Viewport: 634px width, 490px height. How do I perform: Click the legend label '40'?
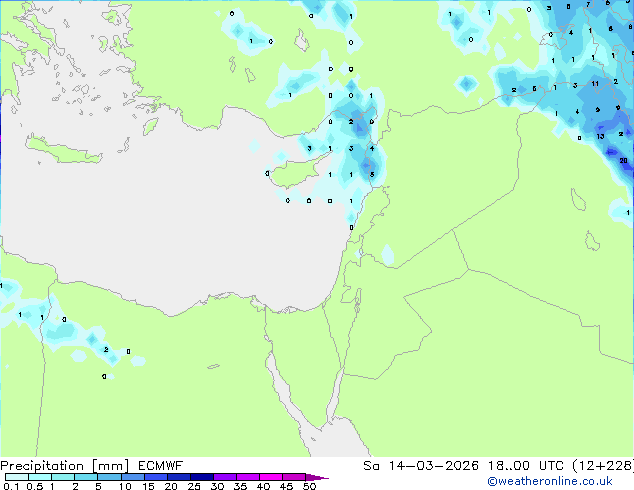[263, 486]
